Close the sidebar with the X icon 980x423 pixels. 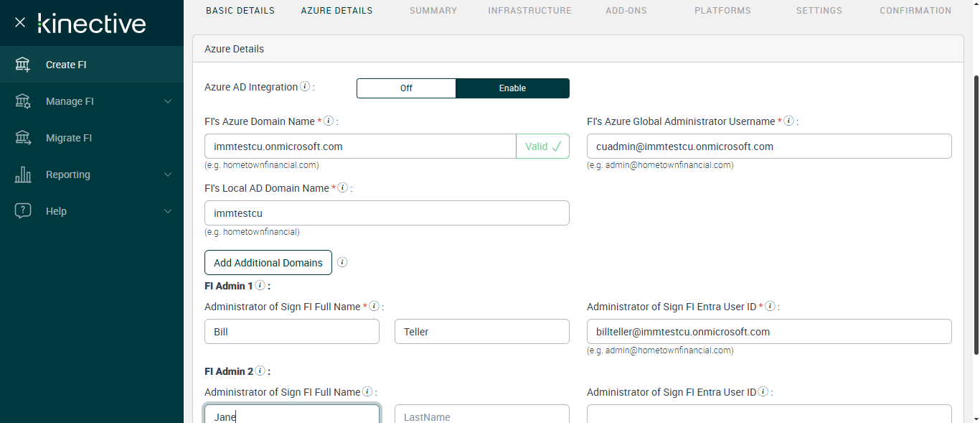(x=20, y=22)
